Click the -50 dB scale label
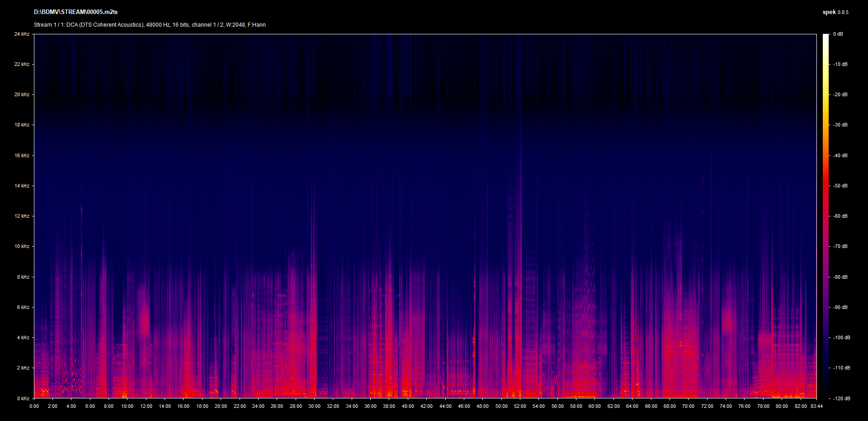868x421 pixels. (x=840, y=186)
